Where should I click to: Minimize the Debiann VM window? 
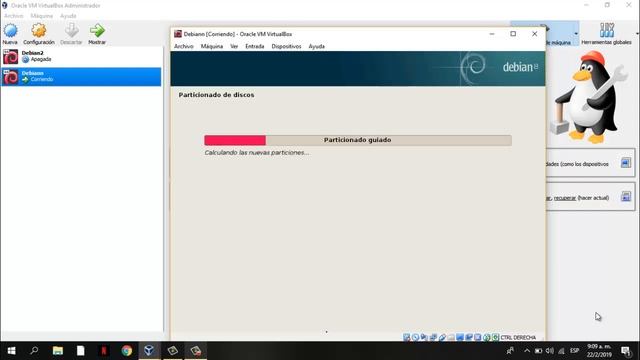[x=492, y=34]
